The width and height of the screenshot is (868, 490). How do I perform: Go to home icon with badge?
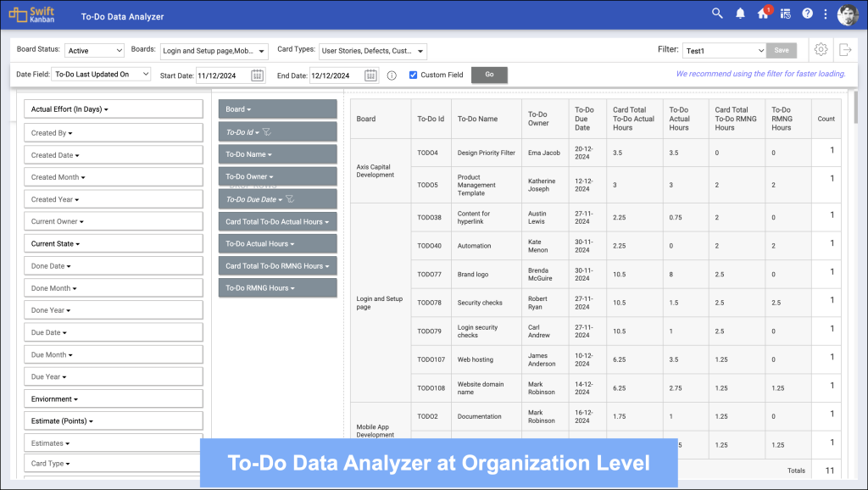pos(764,14)
